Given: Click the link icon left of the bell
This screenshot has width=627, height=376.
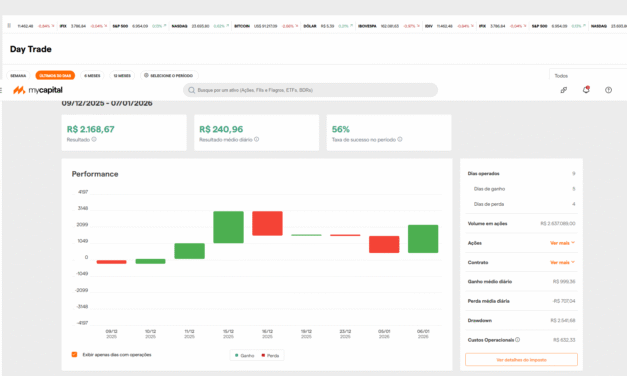Looking at the screenshot, I should click(x=564, y=90).
